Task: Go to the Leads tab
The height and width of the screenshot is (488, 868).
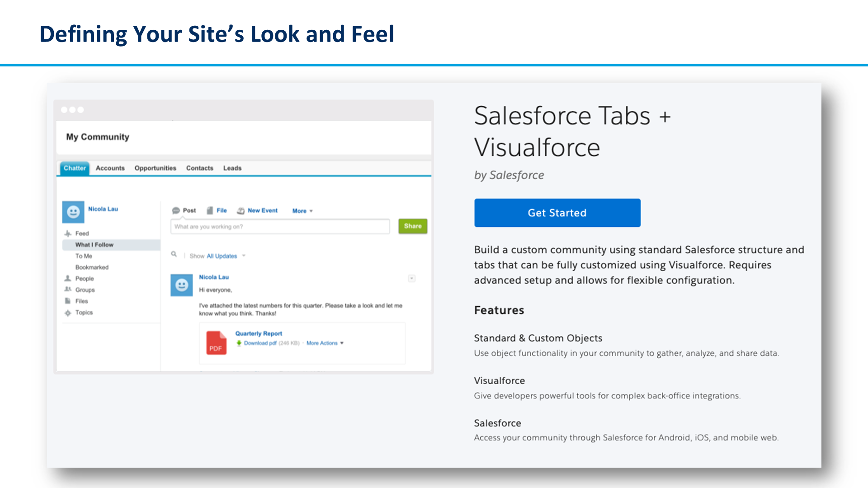Action: pyautogui.click(x=232, y=168)
